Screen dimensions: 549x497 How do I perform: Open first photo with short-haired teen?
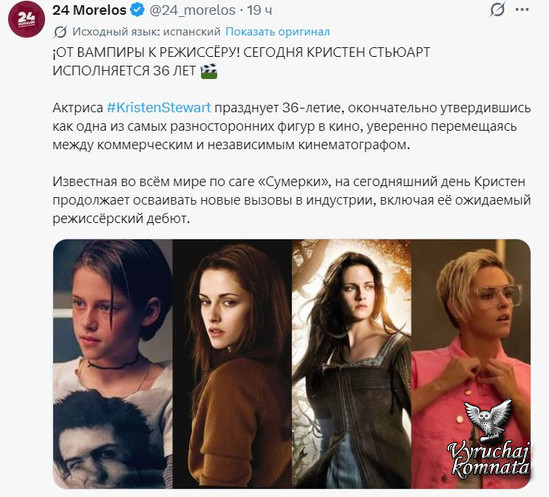click(113, 364)
